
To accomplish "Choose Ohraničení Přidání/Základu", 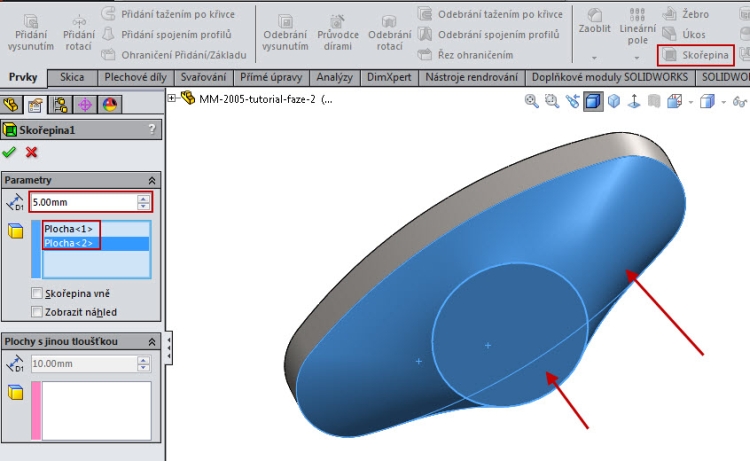I will click(174, 55).
